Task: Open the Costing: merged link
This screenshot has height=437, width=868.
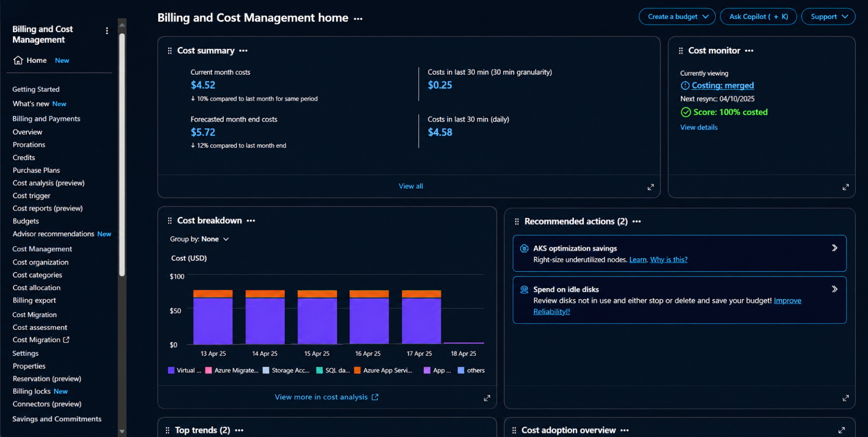Action: point(722,85)
